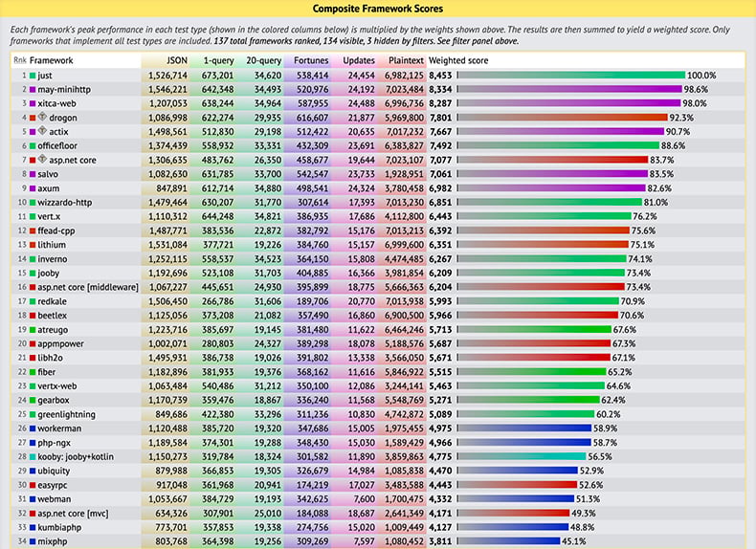756x549 pixels.
Task: Click the 58.9% score bar for workerman
Action: (524, 428)
